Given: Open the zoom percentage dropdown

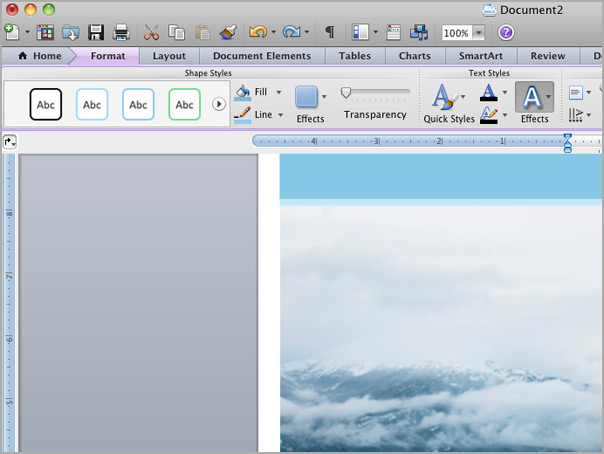Looking at the screenshot, I should [478, 33].
